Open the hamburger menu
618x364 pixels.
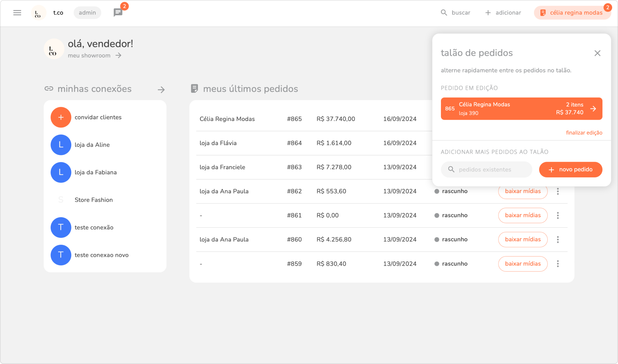pos(17,13)
